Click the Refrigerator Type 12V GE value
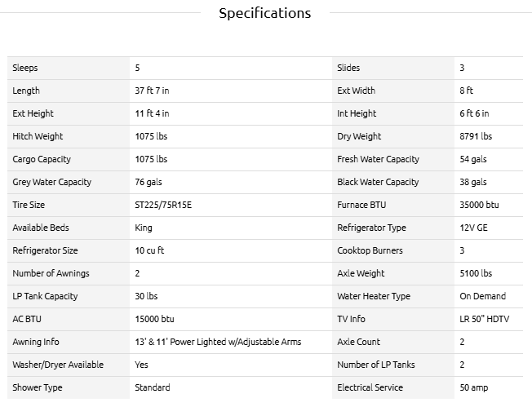Screen dimensions: 532x407 473,228
